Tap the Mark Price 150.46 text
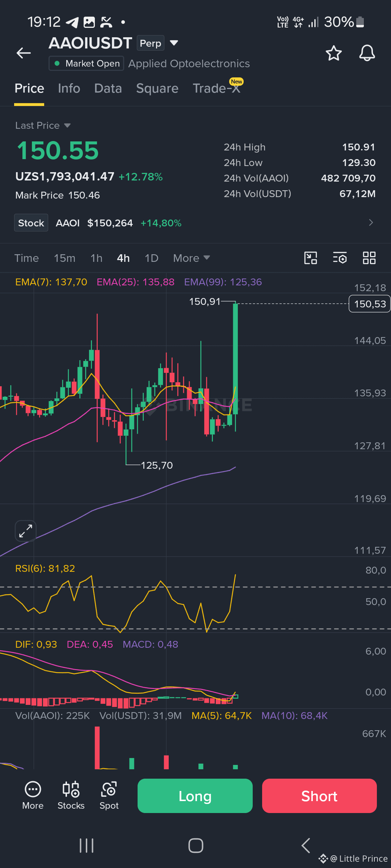This screenshot has width=391, height=868. point(58,195)
